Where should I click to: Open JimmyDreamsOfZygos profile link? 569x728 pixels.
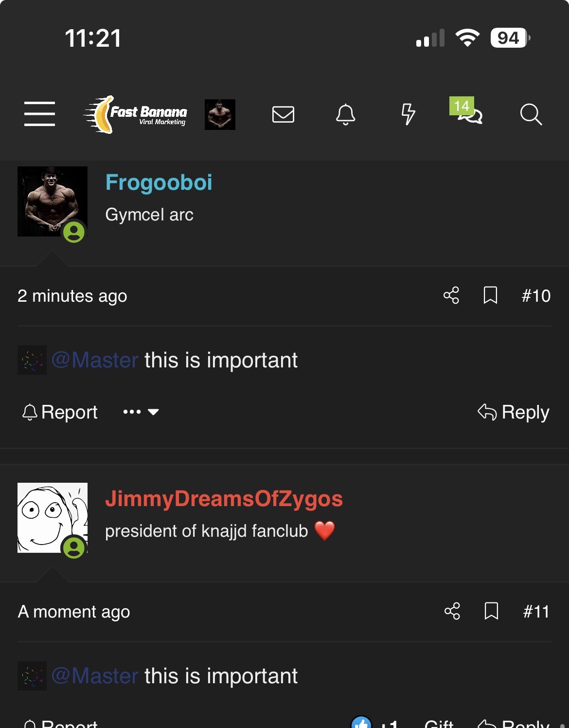tap(224, 499)
